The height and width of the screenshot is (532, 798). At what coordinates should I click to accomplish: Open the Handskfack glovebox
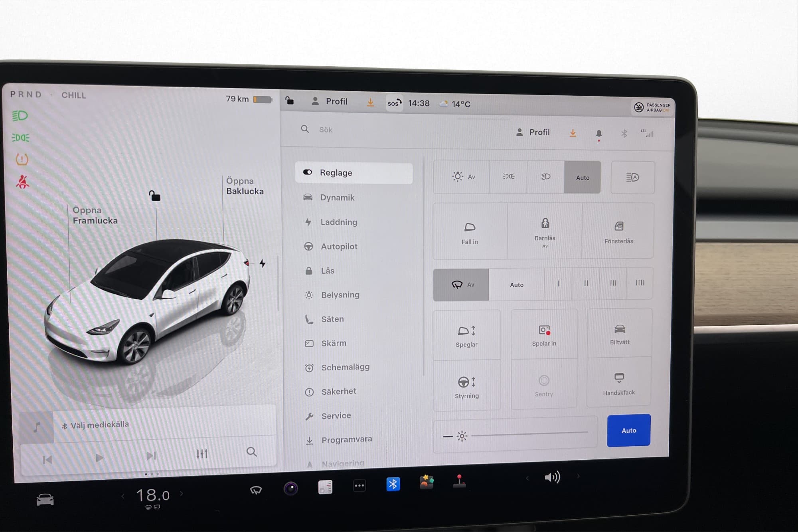[x=619, y=384]
